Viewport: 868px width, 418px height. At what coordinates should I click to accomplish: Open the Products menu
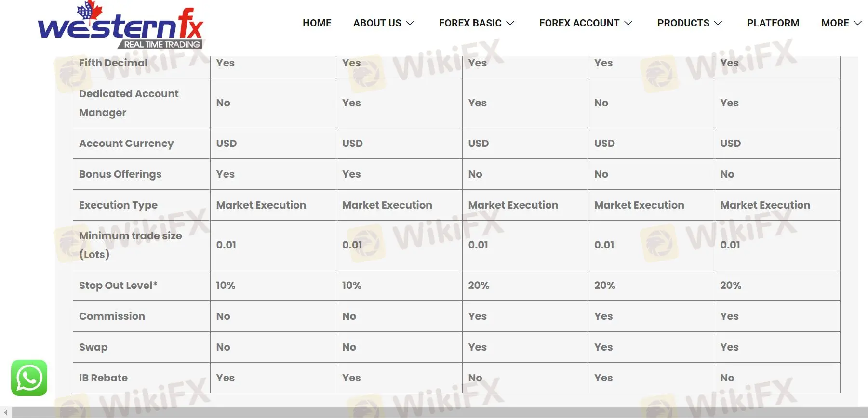[683, 23]
